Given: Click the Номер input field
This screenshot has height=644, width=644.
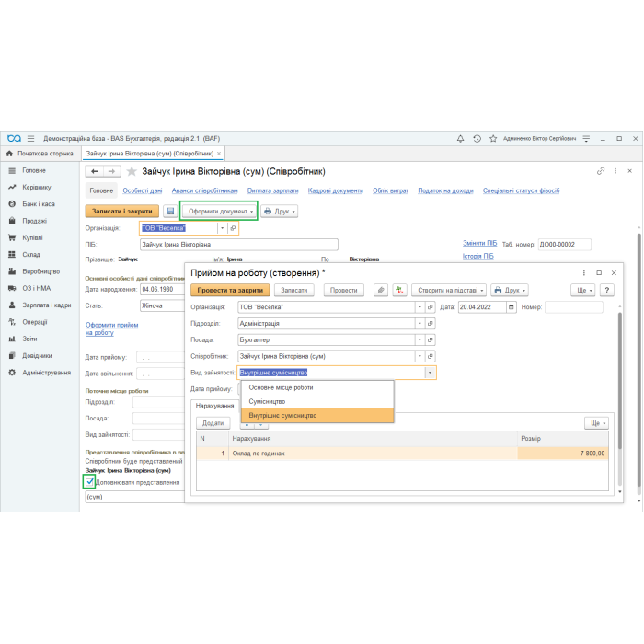Looking at the screenshot, I should pos(573,307).
